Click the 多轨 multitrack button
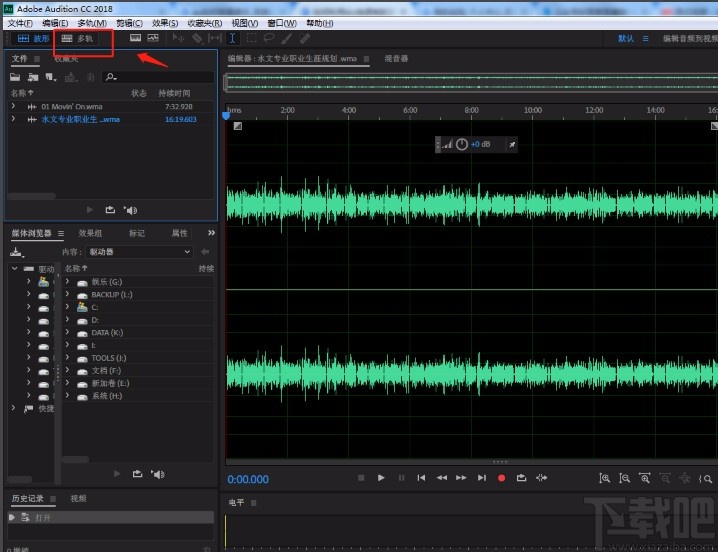718x552 pixels. 78,39
